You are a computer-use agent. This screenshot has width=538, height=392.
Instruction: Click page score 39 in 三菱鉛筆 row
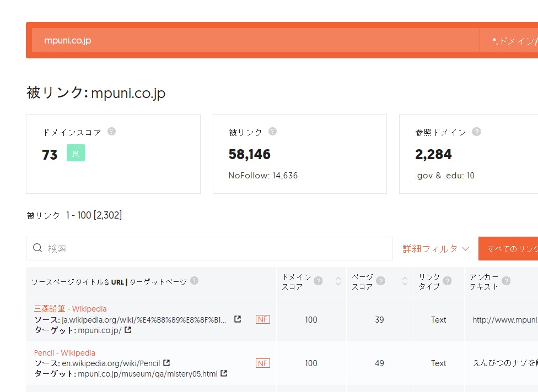click(379, 320)
